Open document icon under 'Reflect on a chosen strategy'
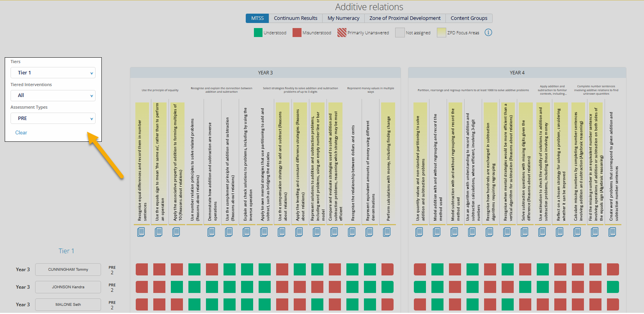This screenshot has width=644, height=314. [x=560, y=232]
